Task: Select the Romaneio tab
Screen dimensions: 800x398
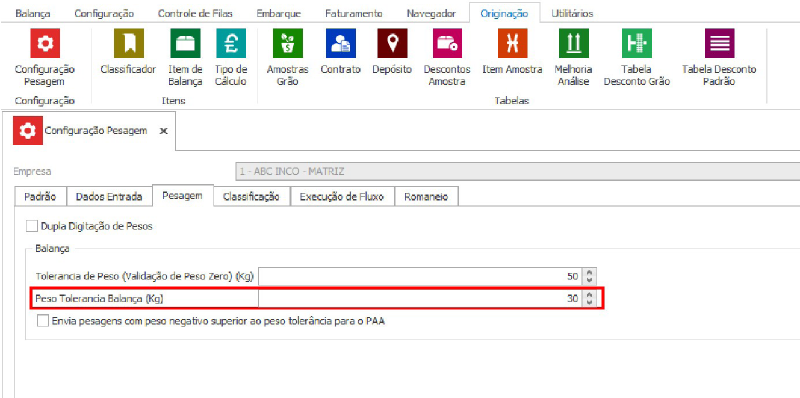Action: coord(426,196)
